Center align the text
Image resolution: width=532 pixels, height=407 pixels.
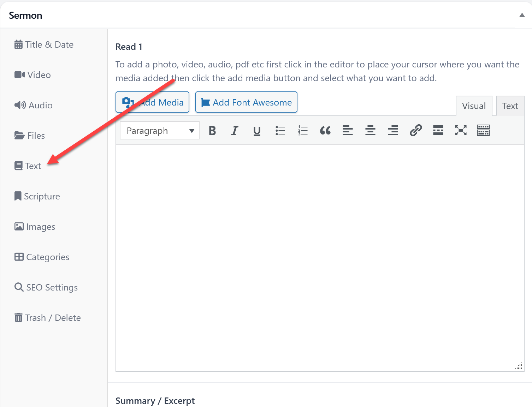pos(370,131)
